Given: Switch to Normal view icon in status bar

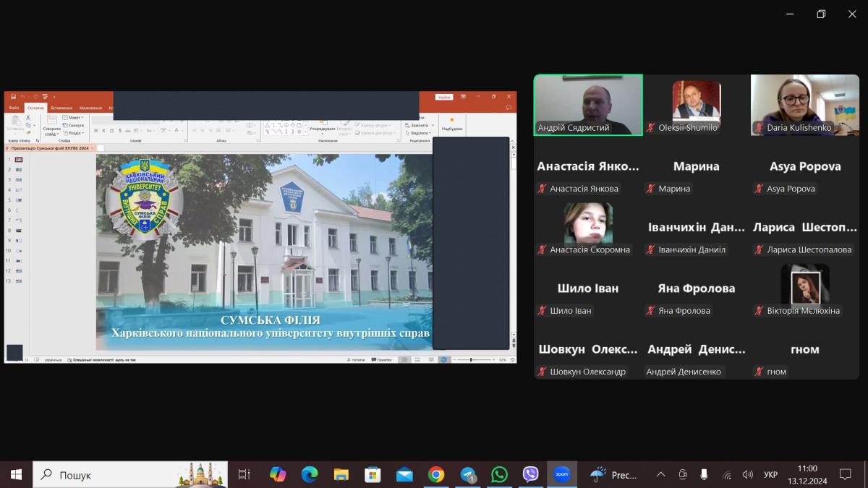Looking at the screenshot, I should 404,359.
